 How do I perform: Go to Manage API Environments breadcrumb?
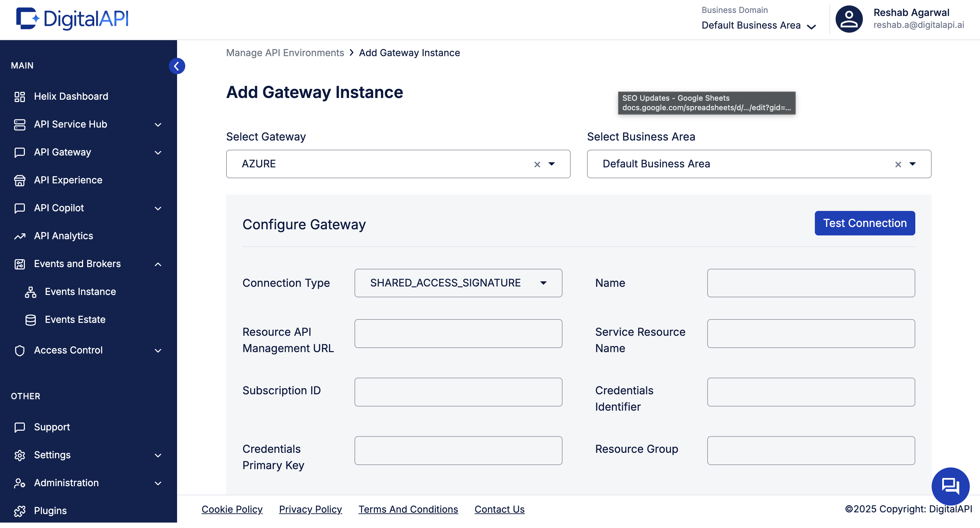pyautogui.click(x=285, y=53)
